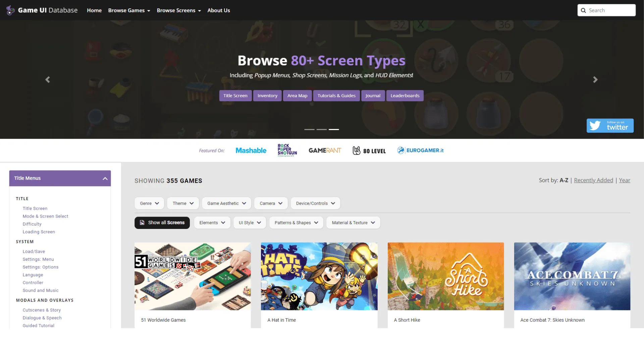Click the Inventory hero button

click(x=267, y=96)
